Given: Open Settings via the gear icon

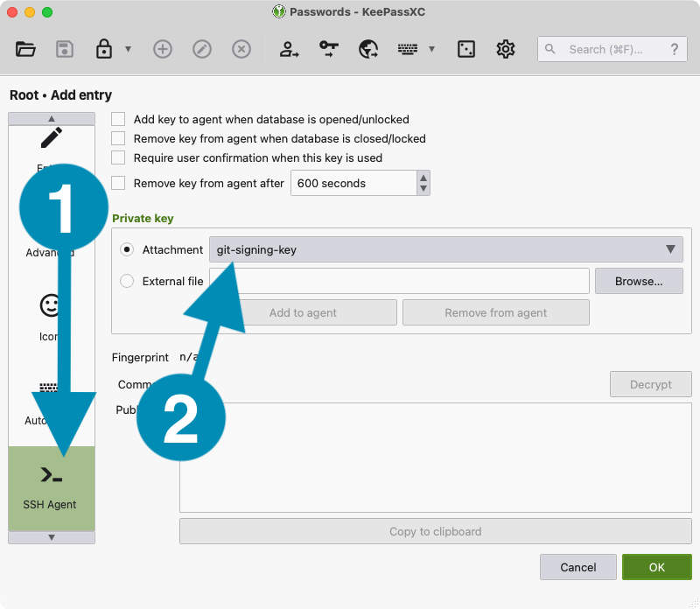Looking at the screenshot, I should 506,49.
